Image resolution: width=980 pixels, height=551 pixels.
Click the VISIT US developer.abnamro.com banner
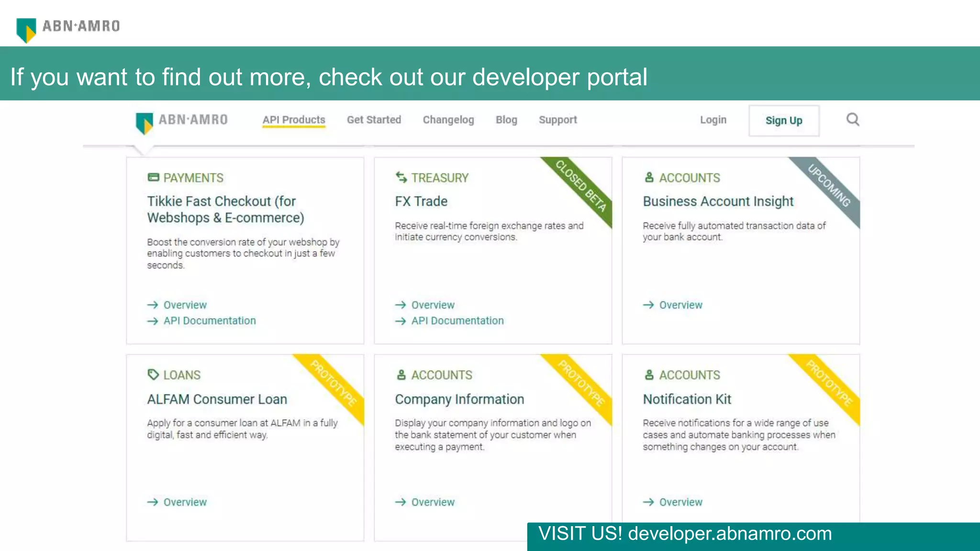753,536
